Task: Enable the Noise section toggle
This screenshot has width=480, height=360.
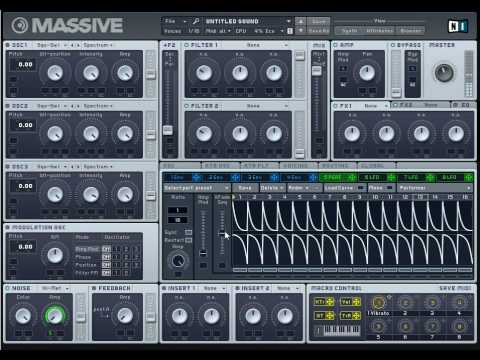Action: click(x=8, y=288)
